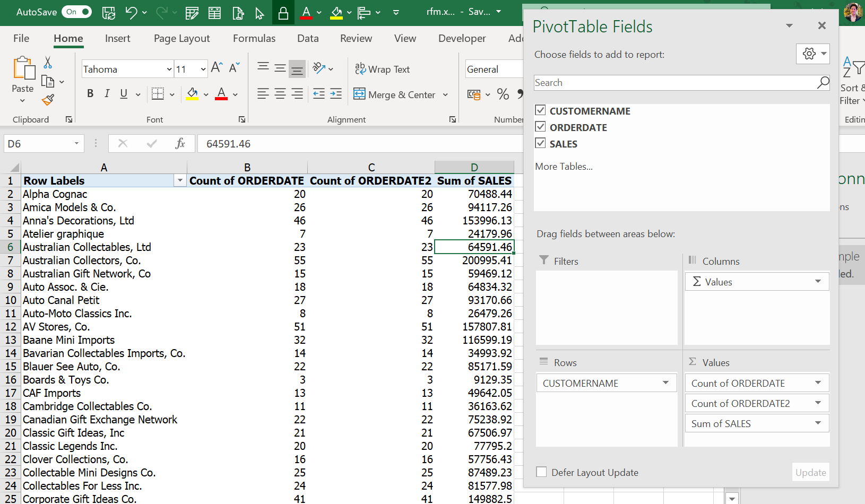Image resolution: width=865 pixels, height=504 pixels.
Task: Click the More Tables link
Action: 564,166
